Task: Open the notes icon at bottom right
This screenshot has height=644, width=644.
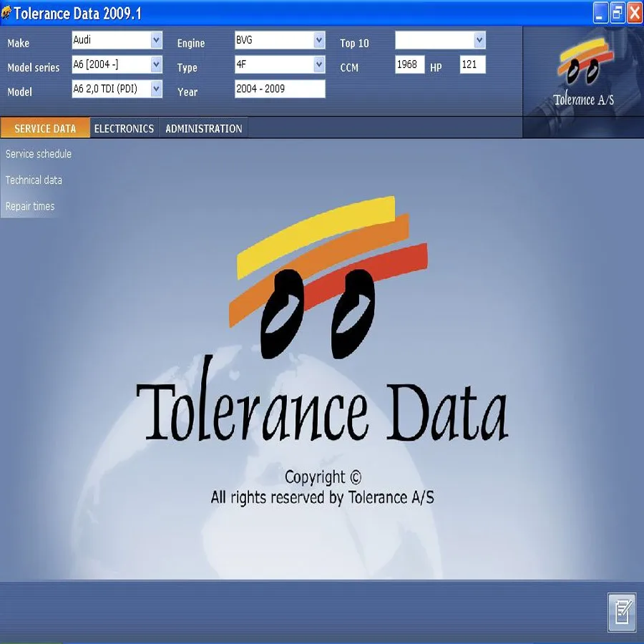Action: pos(621,612)
